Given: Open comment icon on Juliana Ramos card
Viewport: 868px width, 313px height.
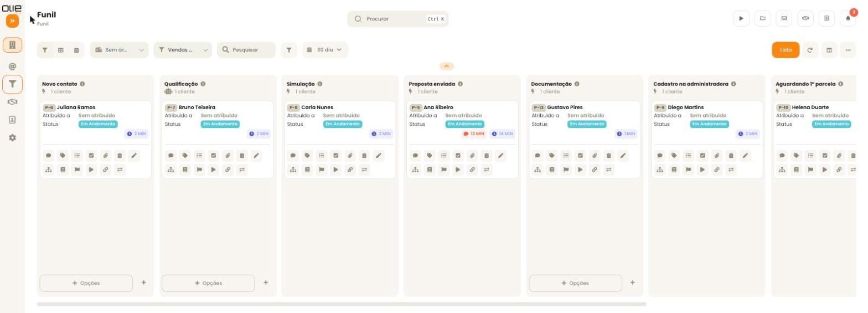Looking at the screenshot, I should pyautogui.click(x=49, y=156).
